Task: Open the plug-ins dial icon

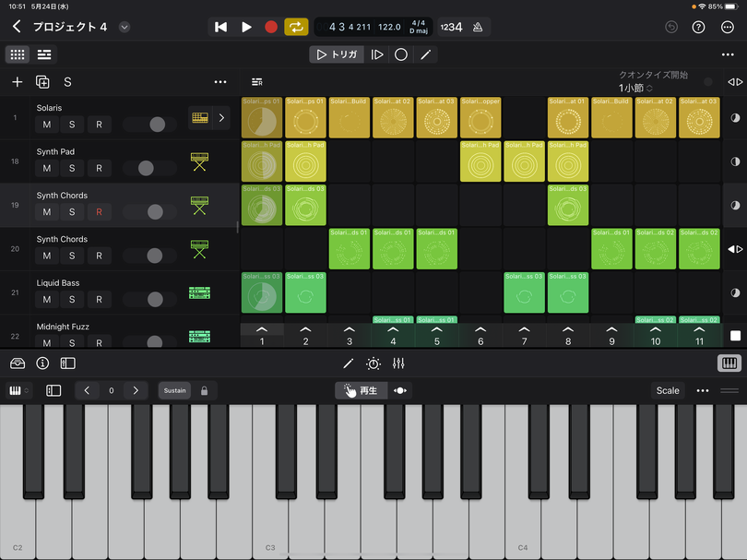Action: (373, 363)
